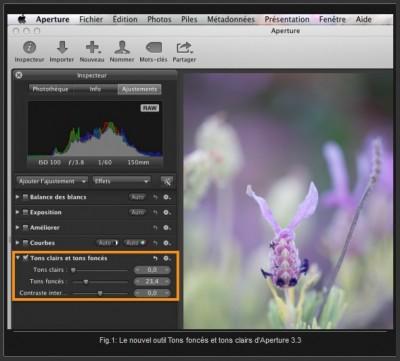
Task: Open Tons clairs et tons foncés gear menu
Action: [x=167, y=258]
